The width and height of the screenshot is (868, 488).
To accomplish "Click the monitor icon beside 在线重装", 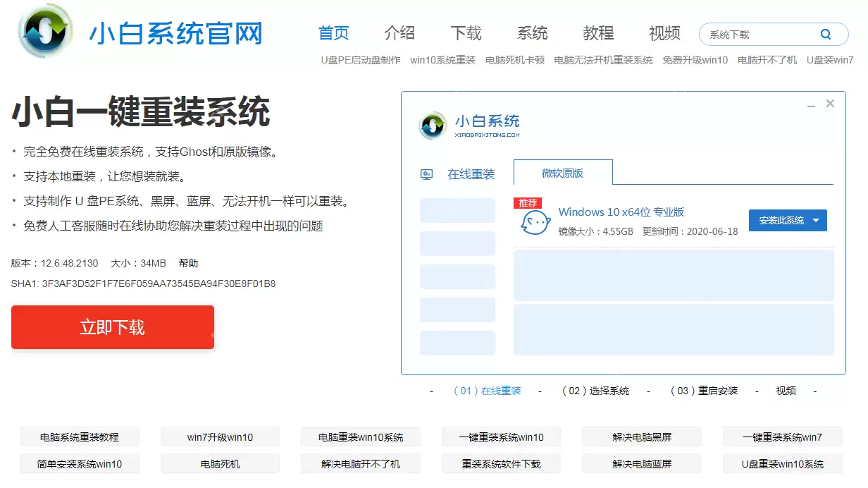I will (x=426, y=173).
